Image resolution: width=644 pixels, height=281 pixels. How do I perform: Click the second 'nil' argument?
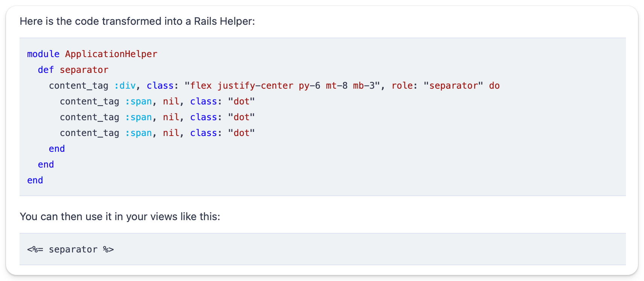(x=171, y=117)
